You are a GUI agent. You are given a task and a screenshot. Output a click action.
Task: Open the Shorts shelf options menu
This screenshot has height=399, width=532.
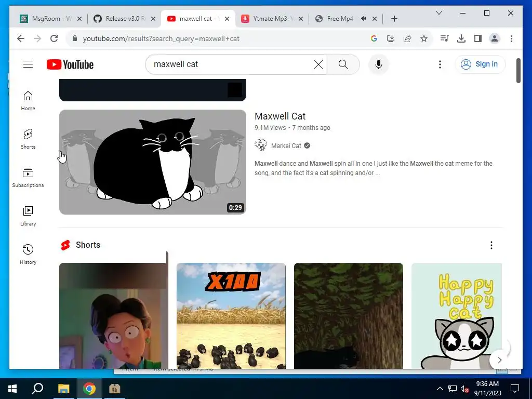tap(491, 245)
